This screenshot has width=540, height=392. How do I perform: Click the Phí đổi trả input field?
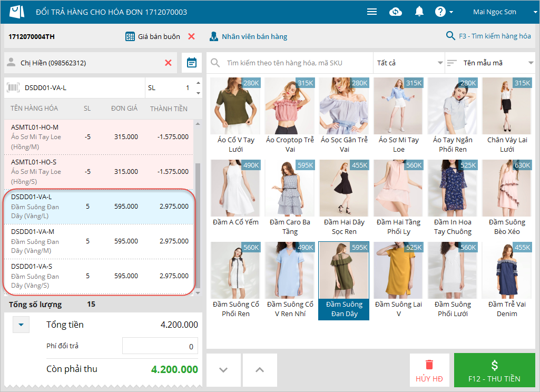(160, 346)
